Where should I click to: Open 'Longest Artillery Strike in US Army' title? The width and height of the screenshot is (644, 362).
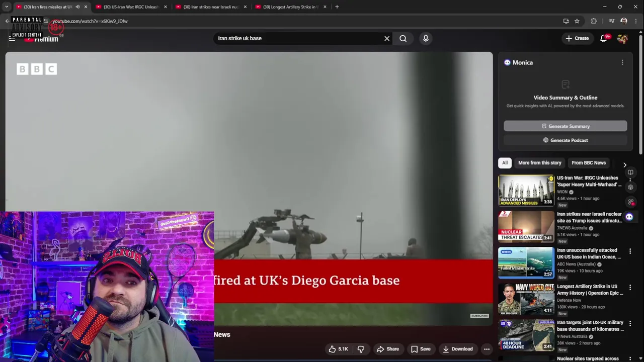tap(590, 290)
